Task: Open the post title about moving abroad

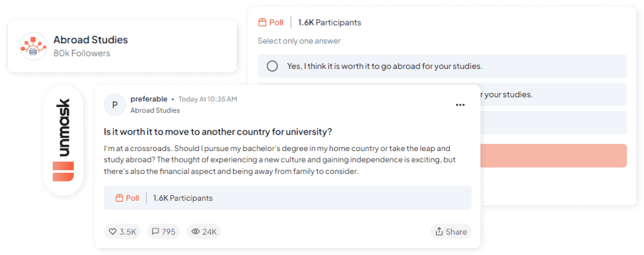Action: pos(218,132)
